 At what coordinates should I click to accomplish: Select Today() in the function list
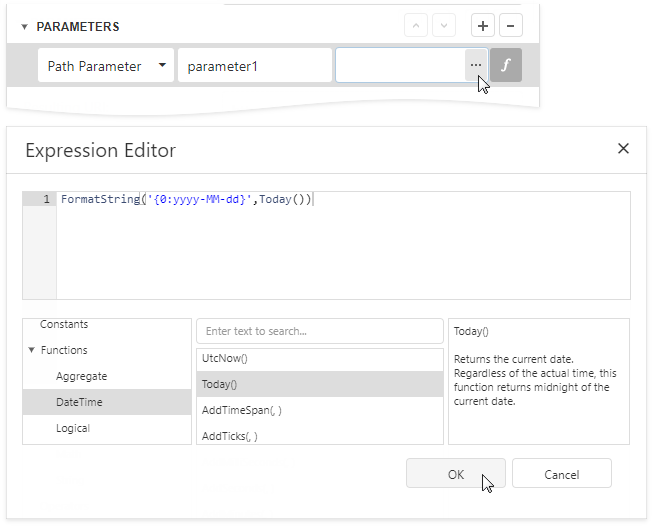[220, 384]
